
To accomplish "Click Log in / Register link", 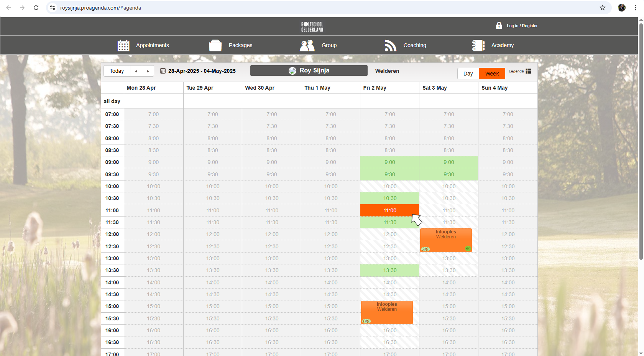I will [522, 26].
